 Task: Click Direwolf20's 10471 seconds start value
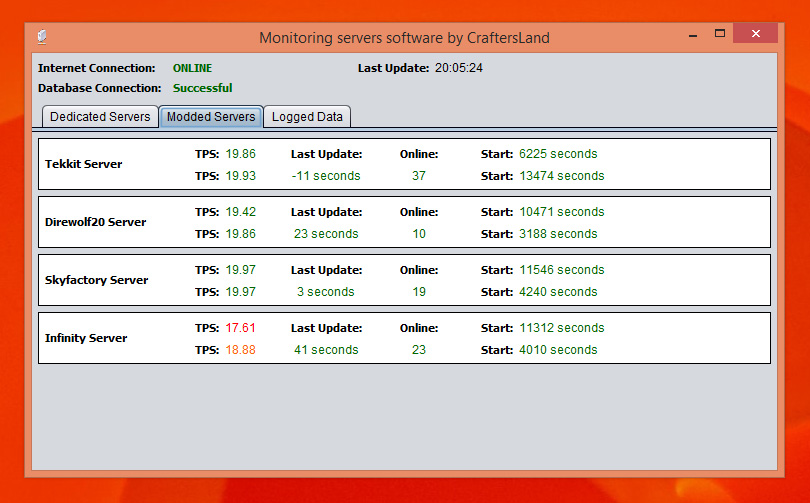tap(561, 212)
